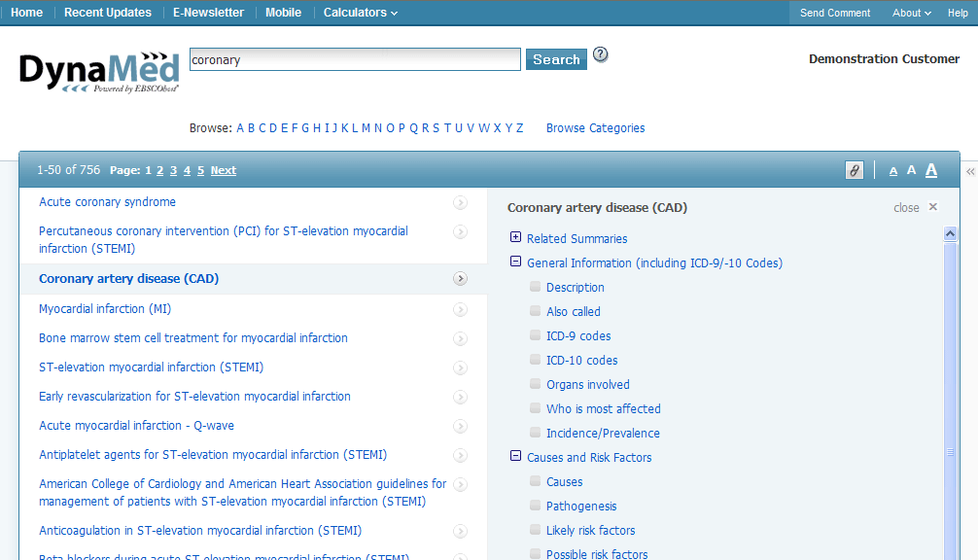Open the About dropdown menu
The image size is (978, 560).
pyautogui.click(x=911, y=13)
